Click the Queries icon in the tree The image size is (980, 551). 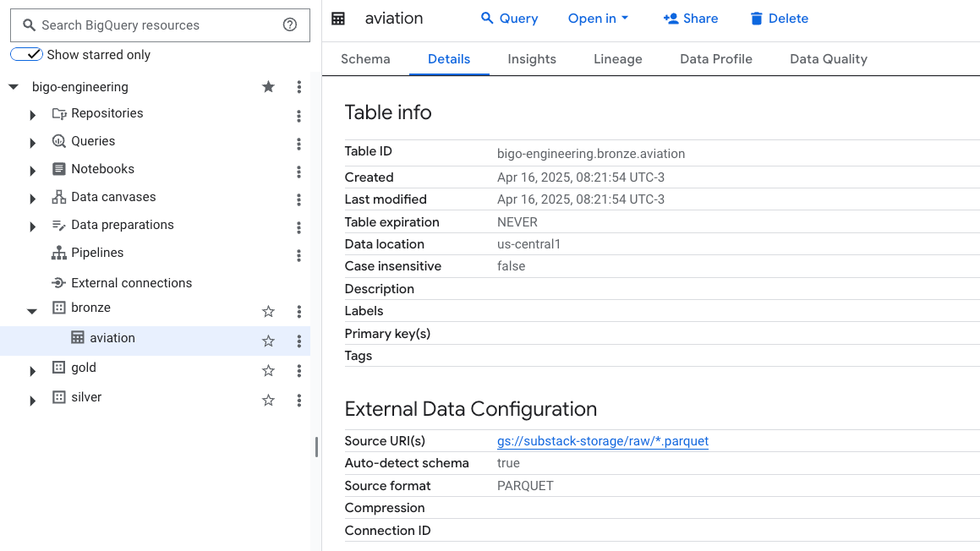58,141
